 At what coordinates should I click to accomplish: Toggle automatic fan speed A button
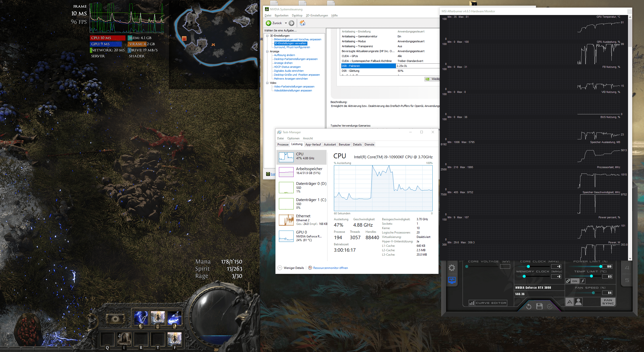click(x=570, y=302)
